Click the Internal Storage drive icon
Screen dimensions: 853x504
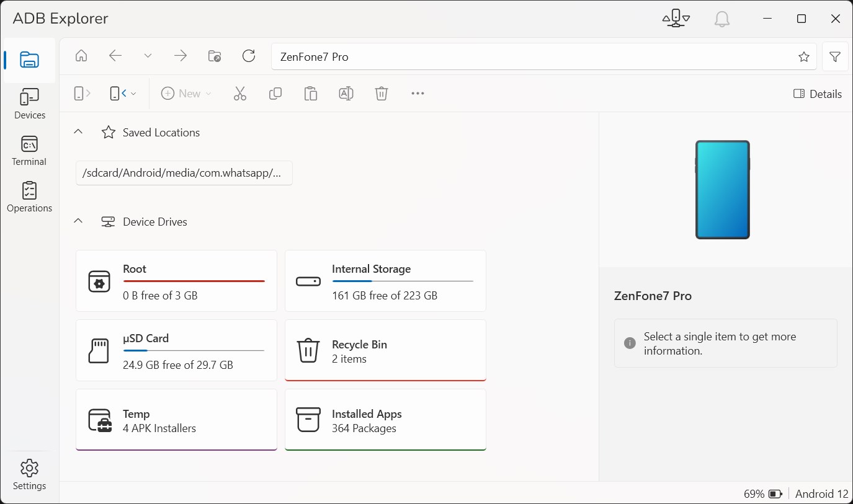(x=308, y=281)
